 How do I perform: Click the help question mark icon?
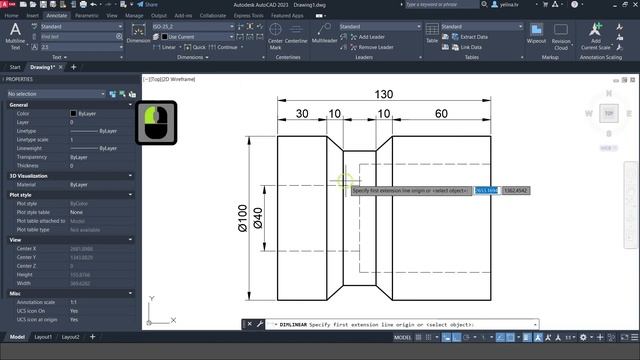[x=574, y=4]
